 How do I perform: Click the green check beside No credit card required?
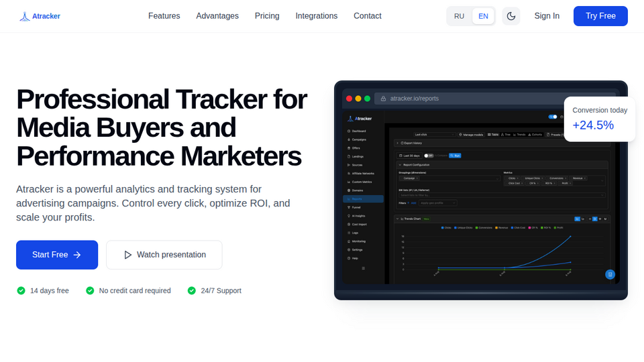[90, 290]
